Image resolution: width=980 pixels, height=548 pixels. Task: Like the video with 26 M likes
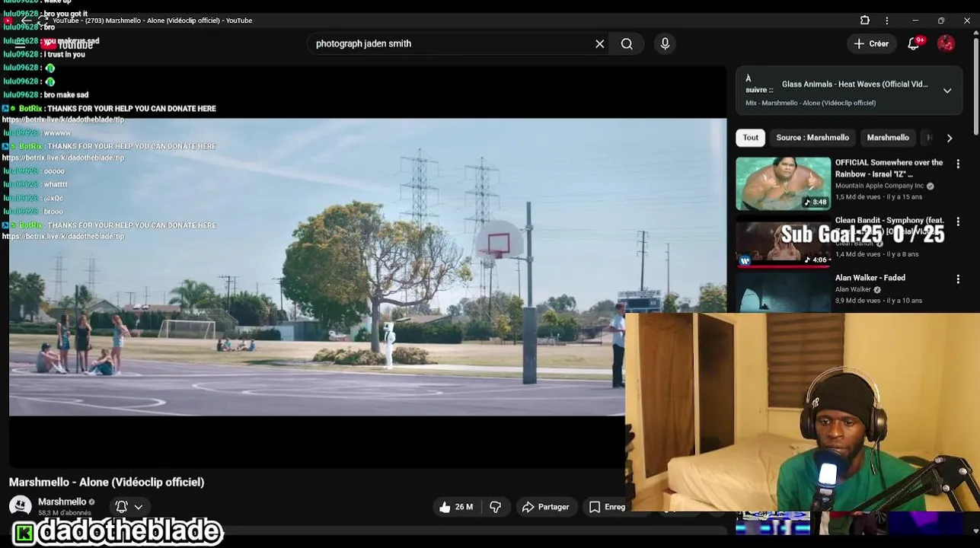455,507
